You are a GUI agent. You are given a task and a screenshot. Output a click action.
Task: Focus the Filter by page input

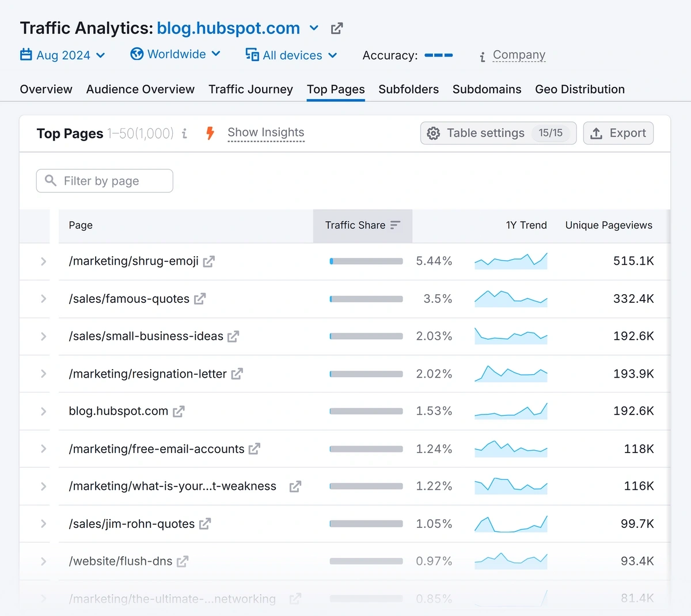[x=105, y=181]
